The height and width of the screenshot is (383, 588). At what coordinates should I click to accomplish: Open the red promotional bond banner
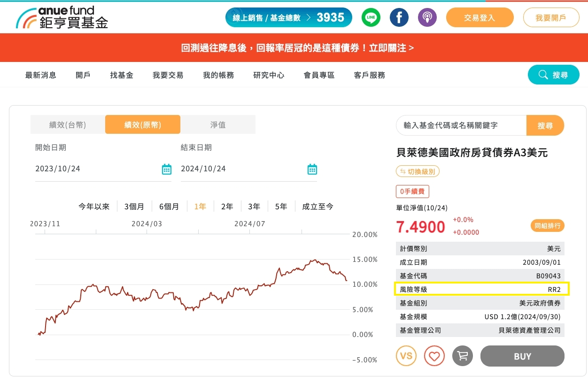tap(294, 48)
